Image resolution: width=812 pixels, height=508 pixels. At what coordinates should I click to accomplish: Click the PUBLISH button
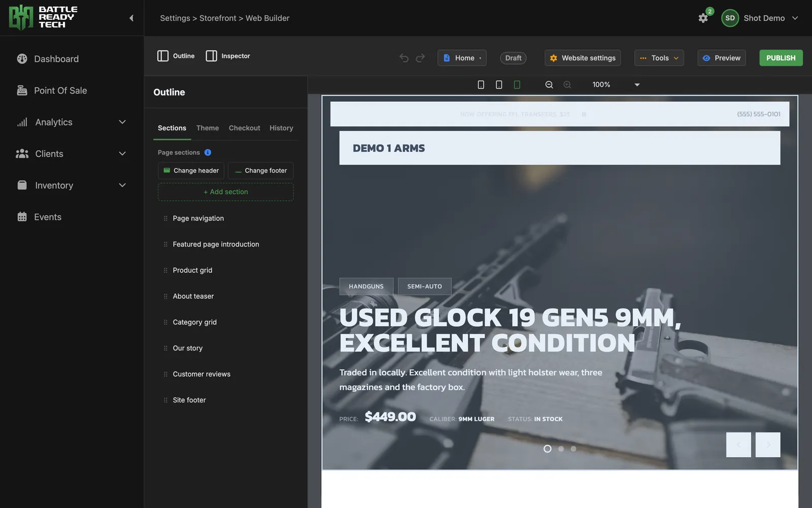coord(781,58)
